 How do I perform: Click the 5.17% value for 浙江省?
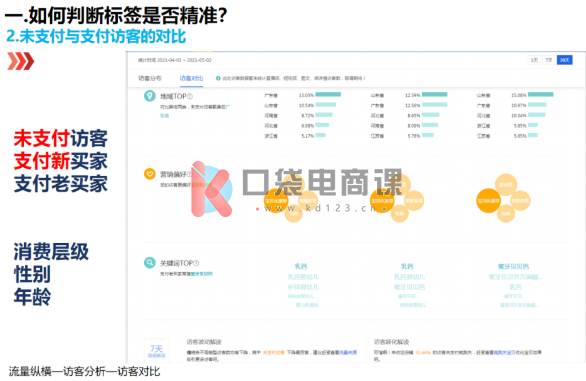point(308,136)
